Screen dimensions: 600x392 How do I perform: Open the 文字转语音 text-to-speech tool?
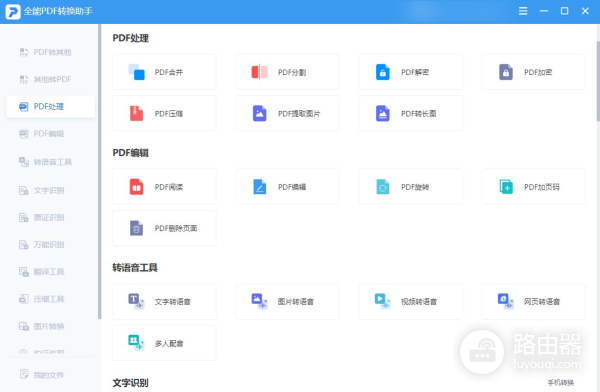coord(164,302)
